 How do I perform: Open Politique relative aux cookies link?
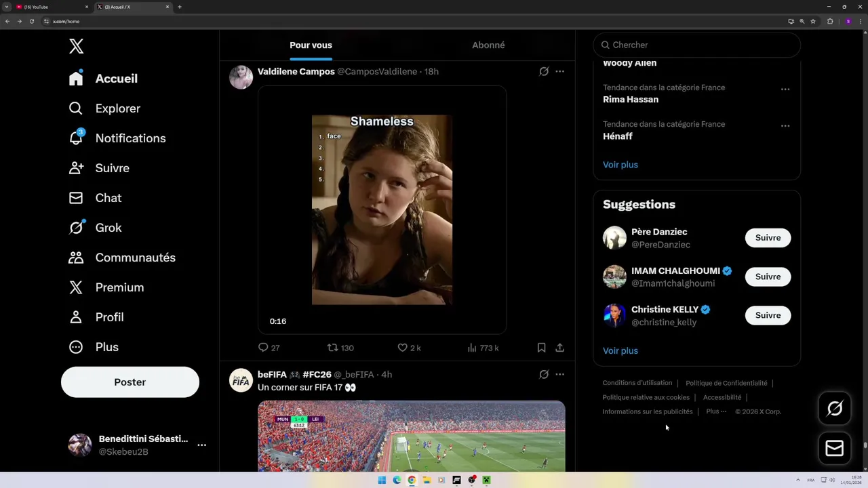click(x=646, y=397)
